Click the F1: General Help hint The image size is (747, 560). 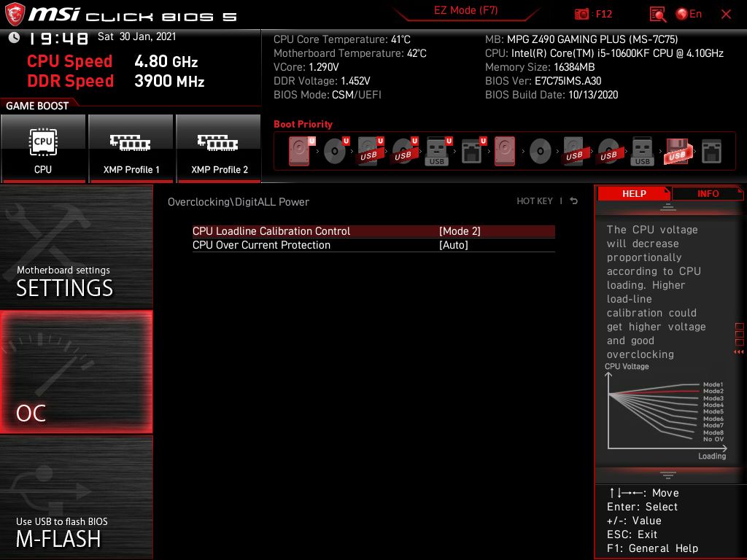click(x=652, y=548)
